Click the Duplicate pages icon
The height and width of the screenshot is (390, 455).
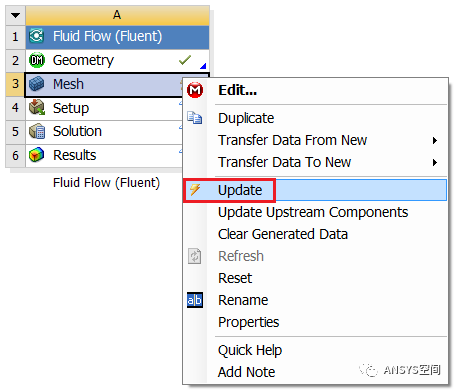[x=194, y=118]
